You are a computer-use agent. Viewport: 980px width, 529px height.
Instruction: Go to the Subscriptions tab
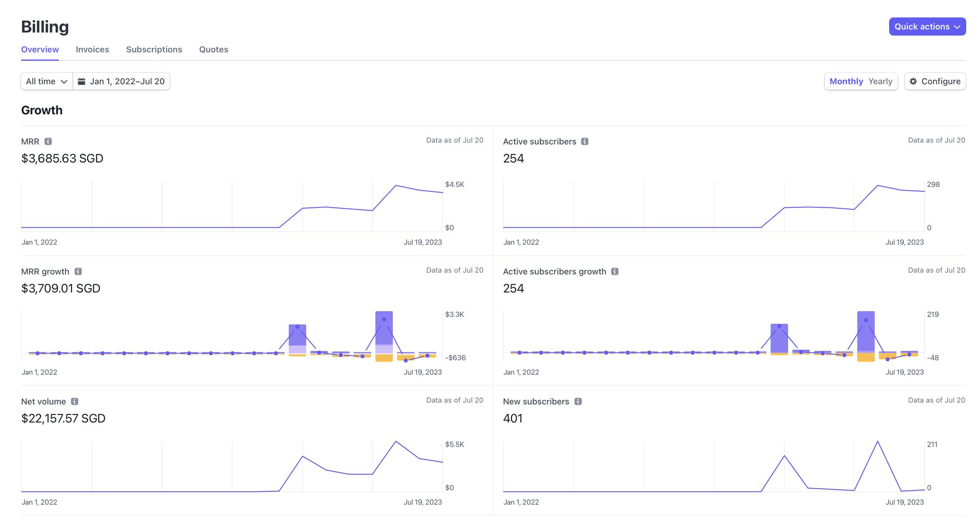154,49
